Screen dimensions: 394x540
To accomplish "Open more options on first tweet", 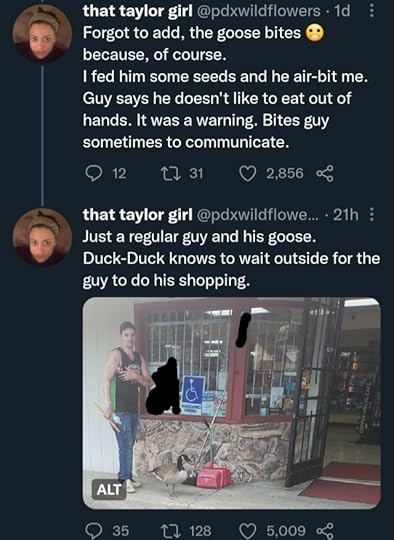I will pos(372,11).
